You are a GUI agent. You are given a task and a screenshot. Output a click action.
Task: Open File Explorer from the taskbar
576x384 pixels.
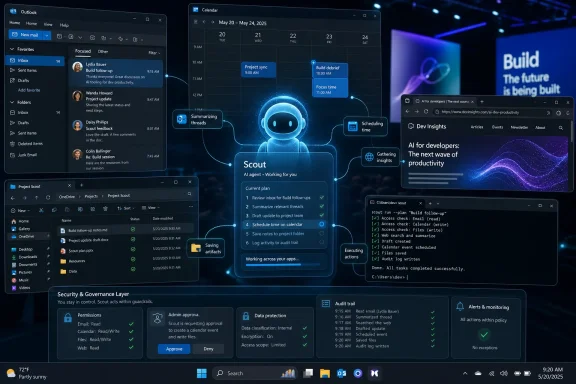[325, 373]
